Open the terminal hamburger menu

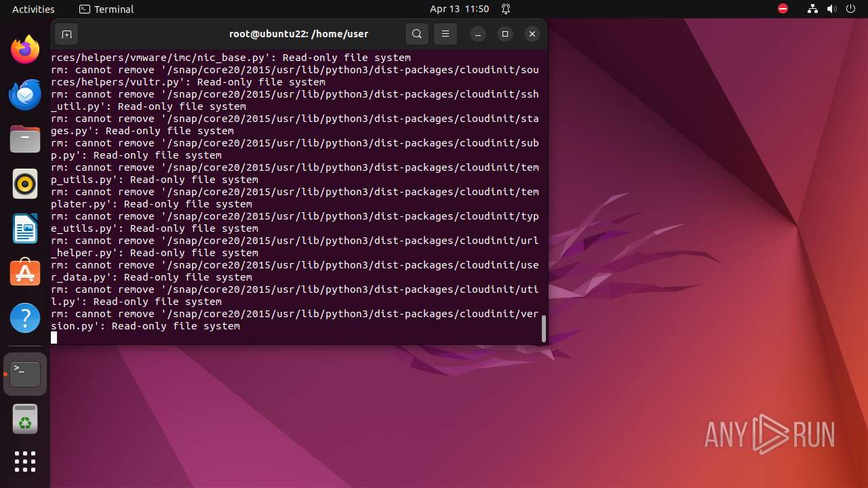[x=446, y=34]
